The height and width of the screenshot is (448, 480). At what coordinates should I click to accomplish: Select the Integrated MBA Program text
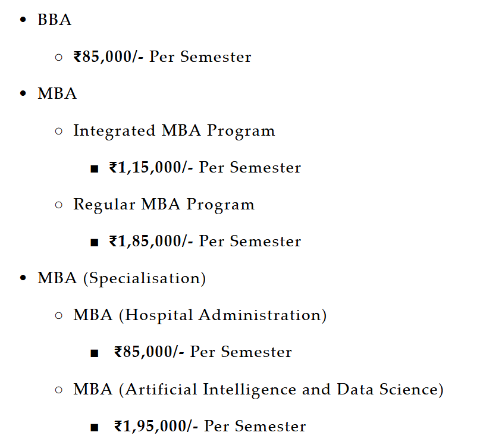point(174,131)
